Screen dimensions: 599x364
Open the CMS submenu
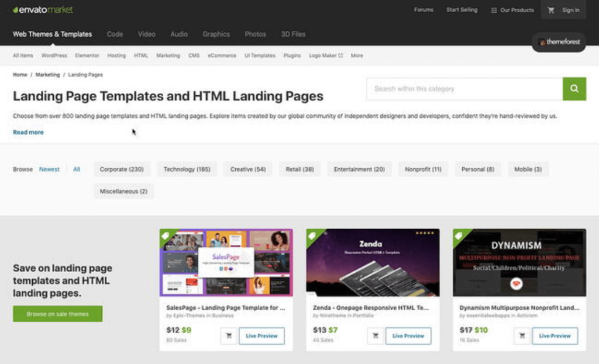pyautogui.click(x=194, y=56)
